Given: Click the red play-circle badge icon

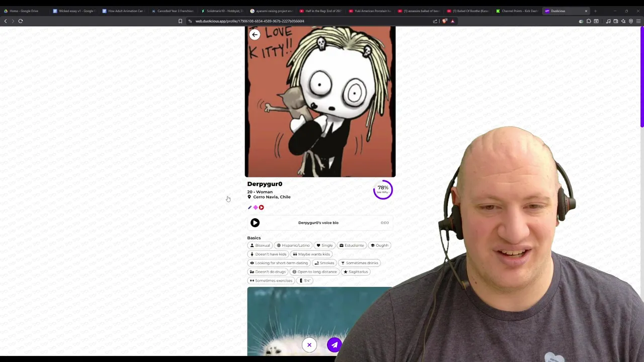Looking at the screenshot, I should [x=261, y=207].
